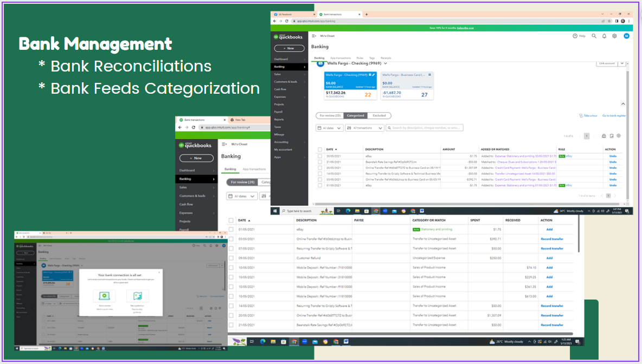The height and width of the screenshot is (364, 642).
Task: Open notifications bell in top-right QuickBooks window
Action: click(604, 36)
